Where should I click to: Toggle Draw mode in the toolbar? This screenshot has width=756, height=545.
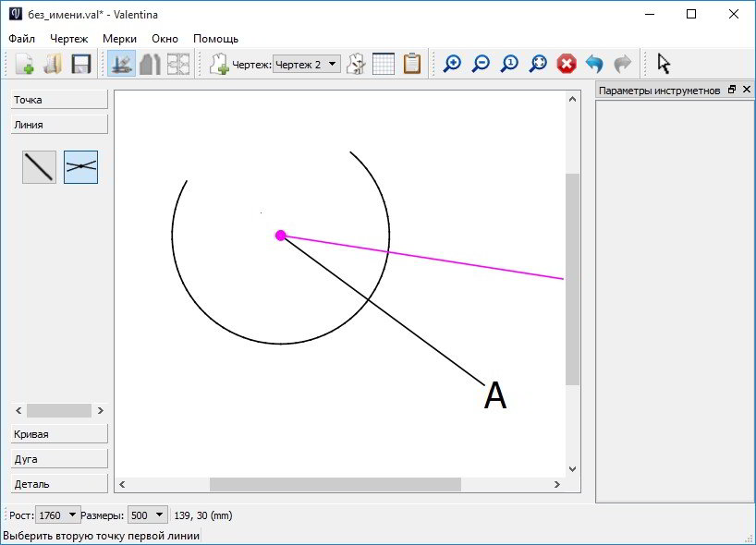coord(121,64)
